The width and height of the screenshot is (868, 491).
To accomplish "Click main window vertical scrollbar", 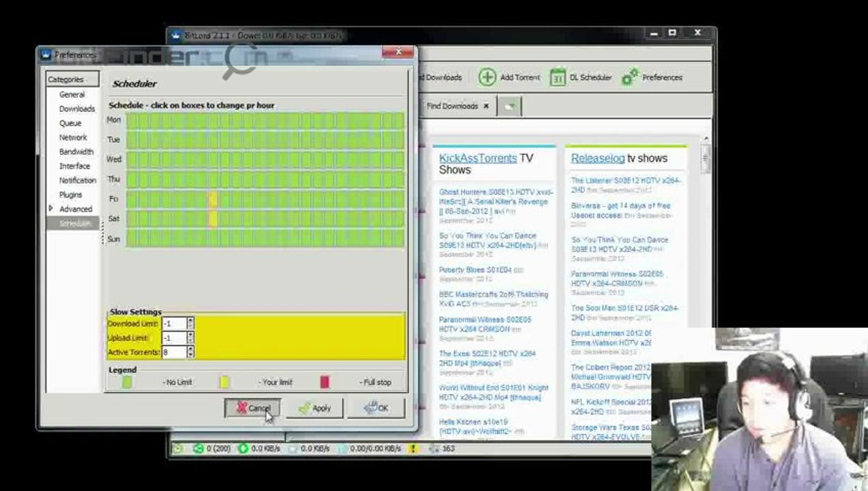I will (706, 286).
